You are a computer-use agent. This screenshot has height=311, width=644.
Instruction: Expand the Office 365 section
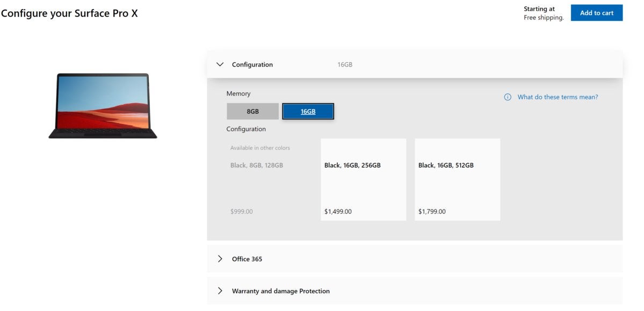pos(415,259)
